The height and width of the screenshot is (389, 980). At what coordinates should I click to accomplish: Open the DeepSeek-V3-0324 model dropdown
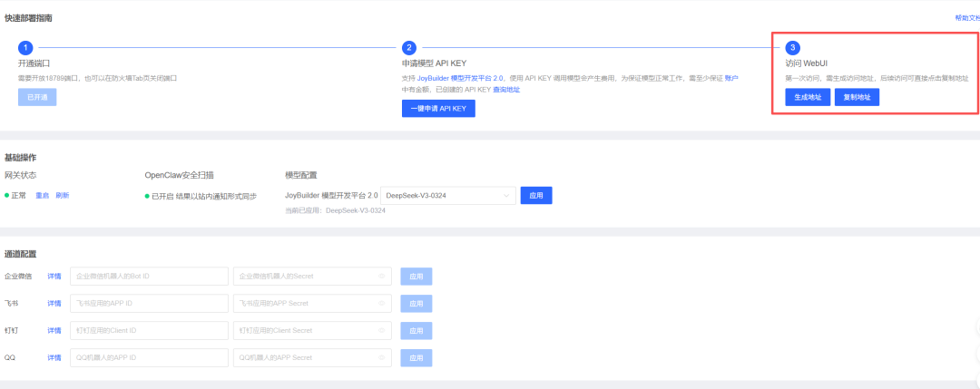(448, 196)
